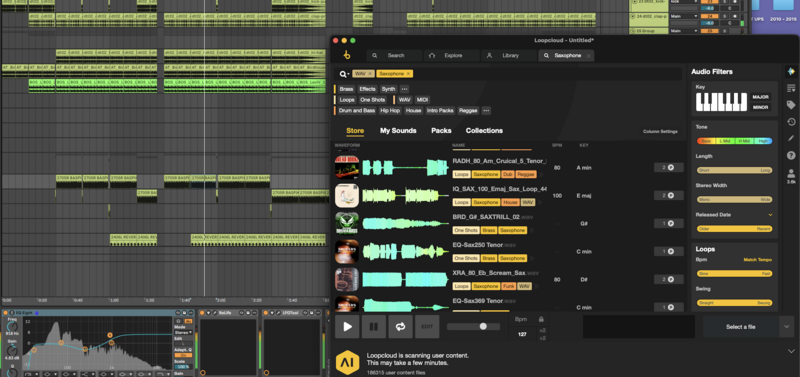
Task: Filter results by Loops tag
Action: pos(347,100)
